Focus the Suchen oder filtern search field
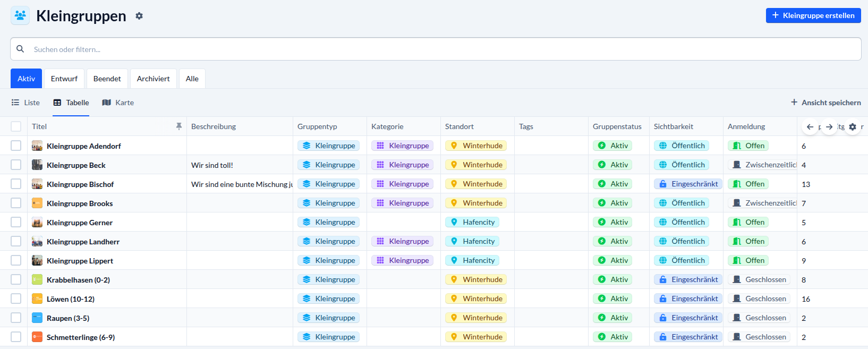868x349 pixels. pyautogui.click(x=436, y=49)
